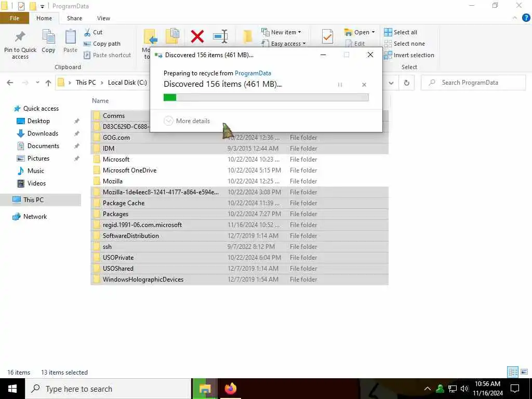Click the red X Delete icon
532x399 pixels.
[x=197, y=36]
